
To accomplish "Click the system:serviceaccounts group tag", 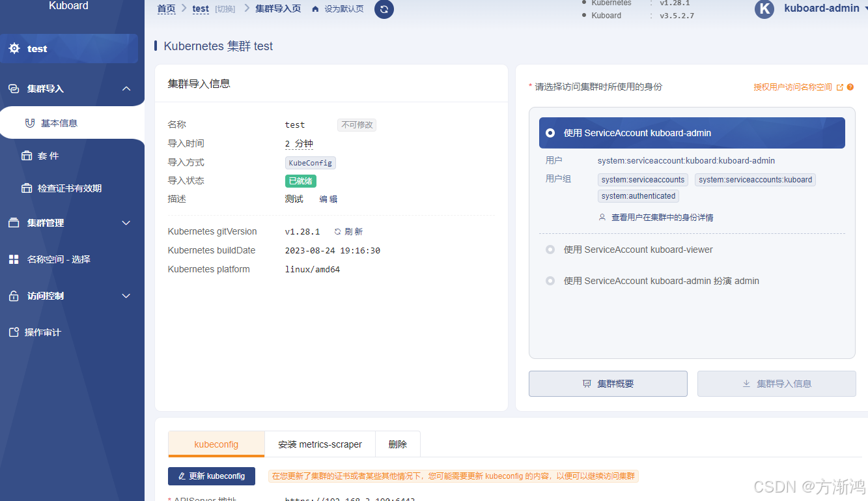I will point(643,180).
